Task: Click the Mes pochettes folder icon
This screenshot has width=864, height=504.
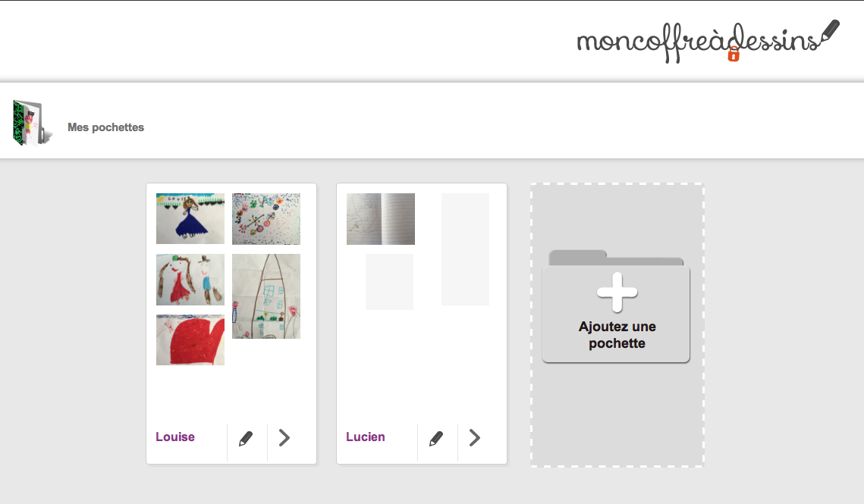Action: point(32,123)
